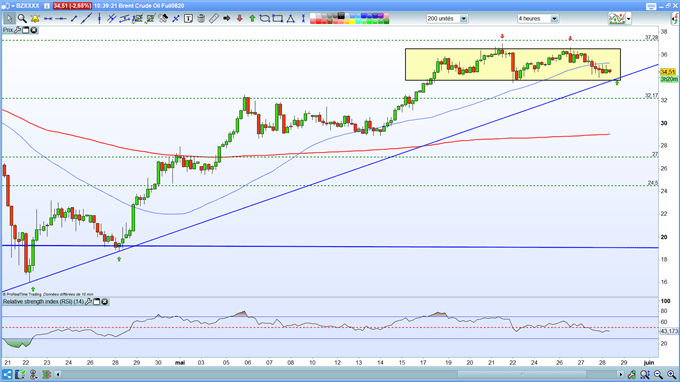680x382 pixels.
Task: Open Prix settings wrench icon
Action: [x=17, y=30]
